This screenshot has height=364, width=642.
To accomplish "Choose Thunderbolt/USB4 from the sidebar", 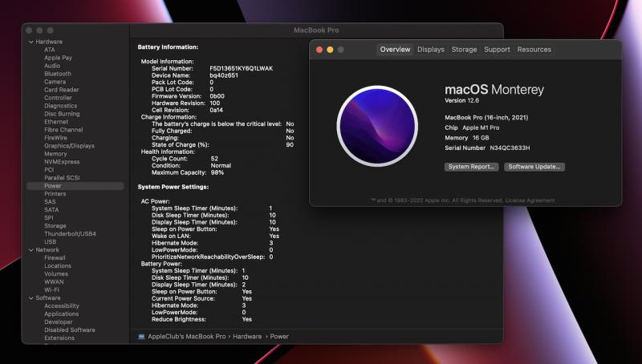I will click(x=70, y=234).
